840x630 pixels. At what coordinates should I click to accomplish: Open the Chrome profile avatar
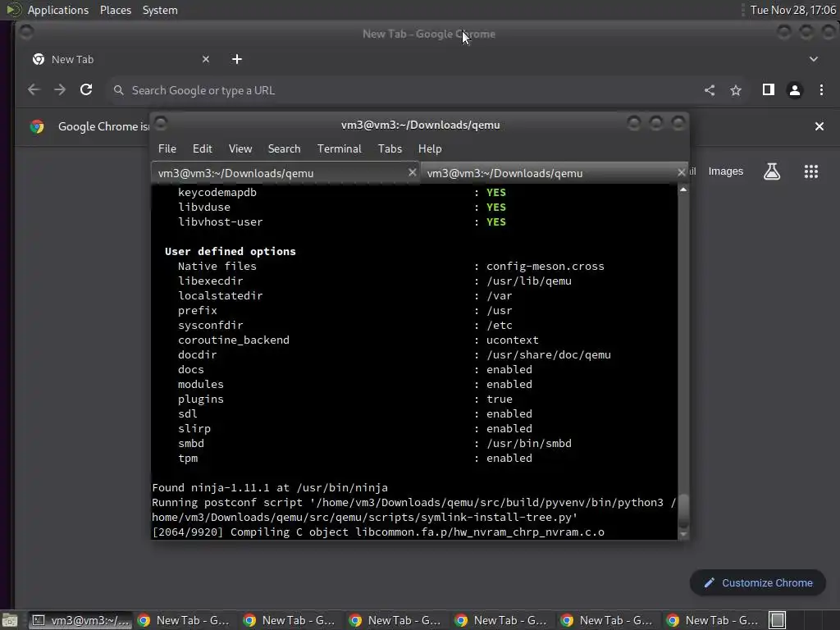pos(794,90)
